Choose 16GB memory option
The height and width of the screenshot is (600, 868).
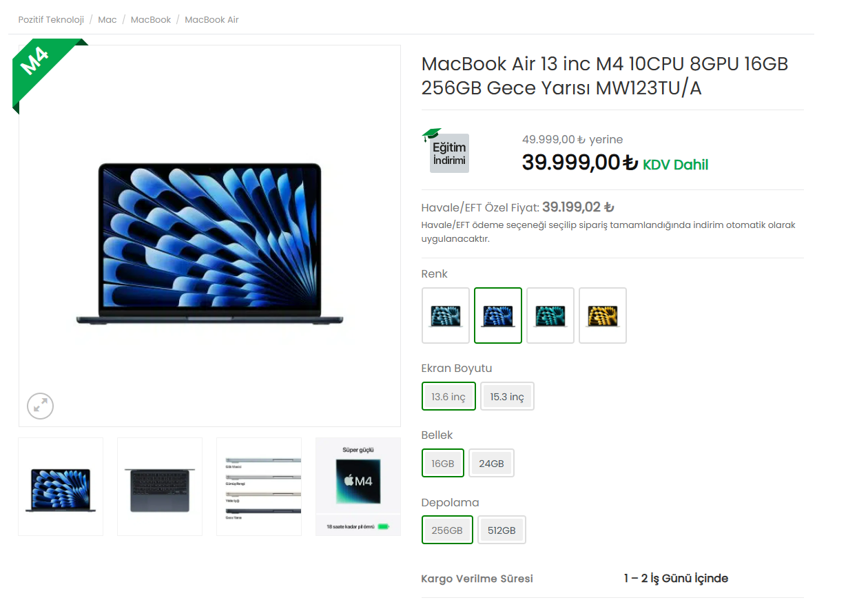(x=443, y=463)
